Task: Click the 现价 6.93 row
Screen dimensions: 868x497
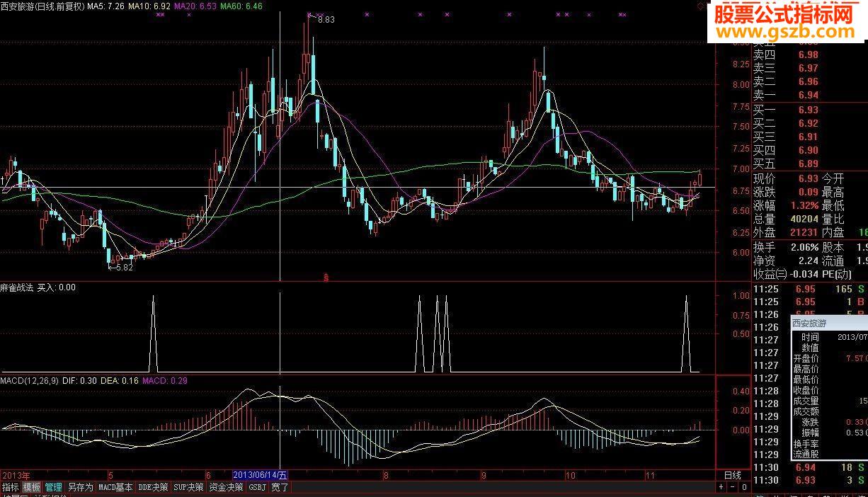Action: pos(786,178)
